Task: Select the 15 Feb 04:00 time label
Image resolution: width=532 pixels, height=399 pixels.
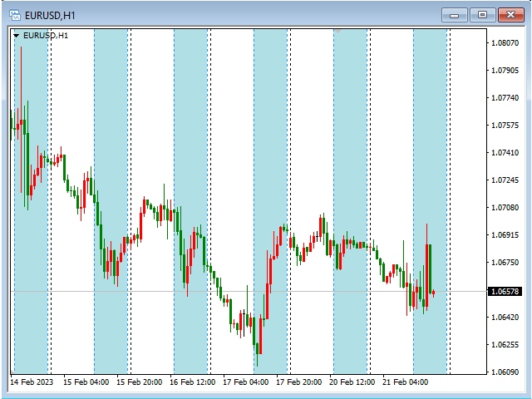Action: 85,382
